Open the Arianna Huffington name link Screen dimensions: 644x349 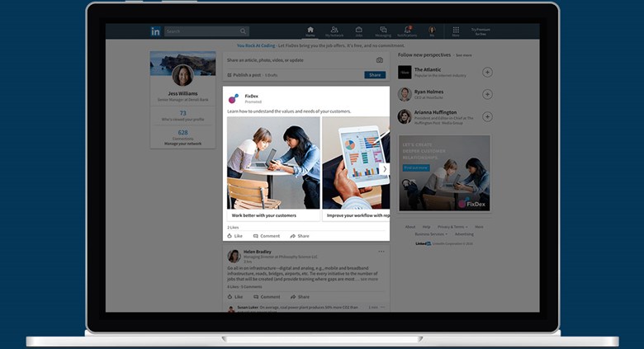point(435,112)
